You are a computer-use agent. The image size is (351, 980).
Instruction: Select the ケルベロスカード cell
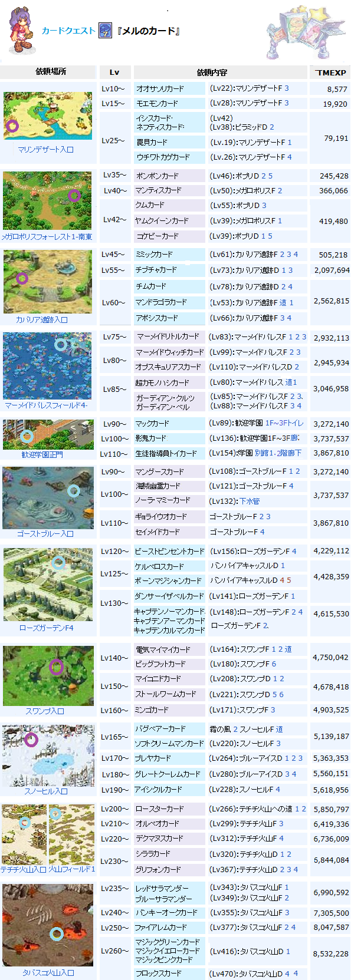coord(169,567)
